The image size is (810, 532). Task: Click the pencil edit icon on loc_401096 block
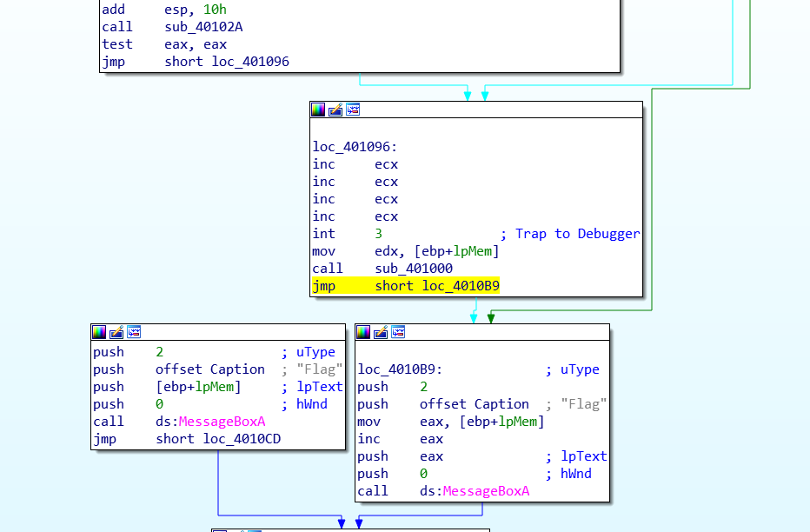click(x=335, y=110)
